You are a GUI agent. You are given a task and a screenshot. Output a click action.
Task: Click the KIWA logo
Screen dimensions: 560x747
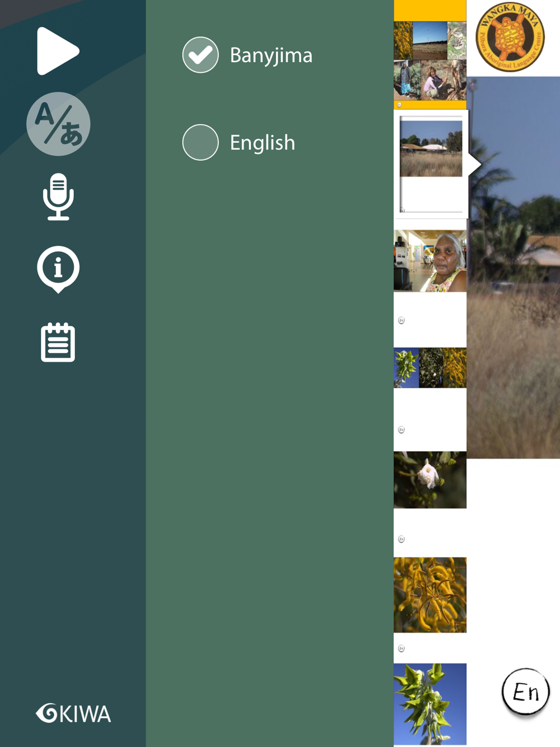tap(73, 713)
